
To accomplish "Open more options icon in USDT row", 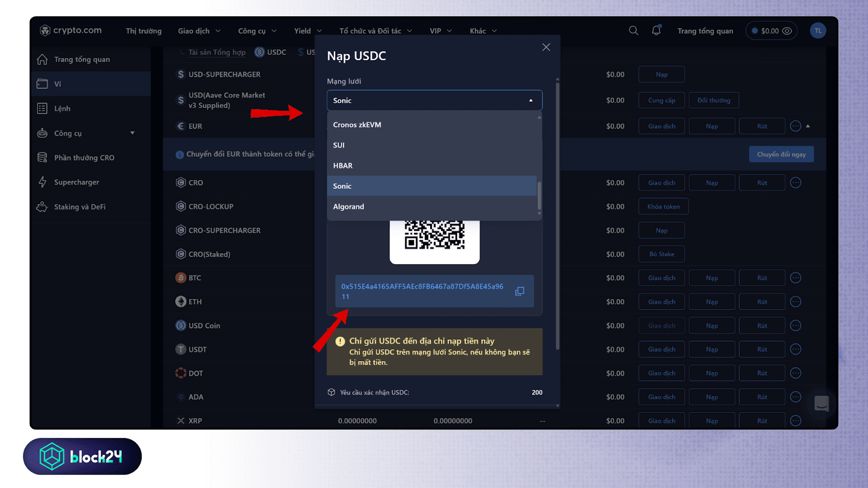I will pos(796,350).
